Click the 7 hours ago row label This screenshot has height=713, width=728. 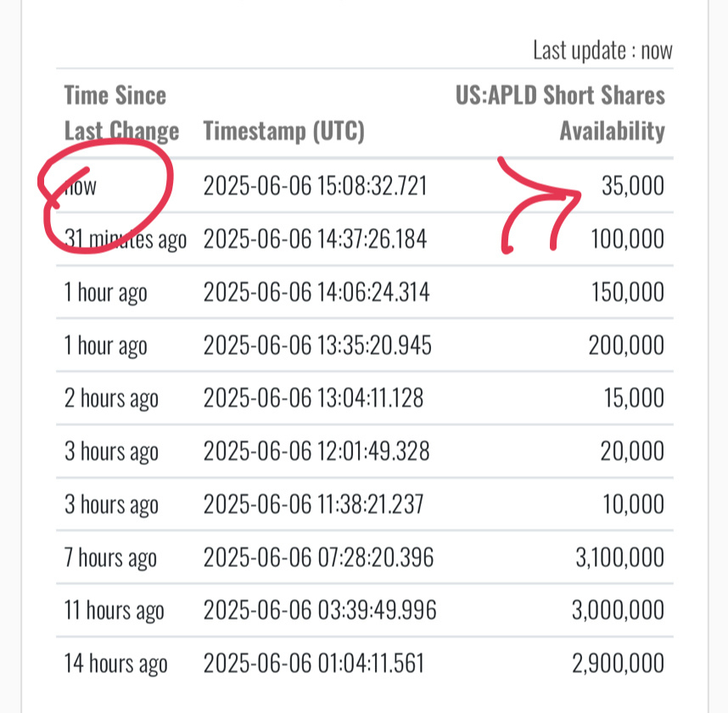[110, 558]
